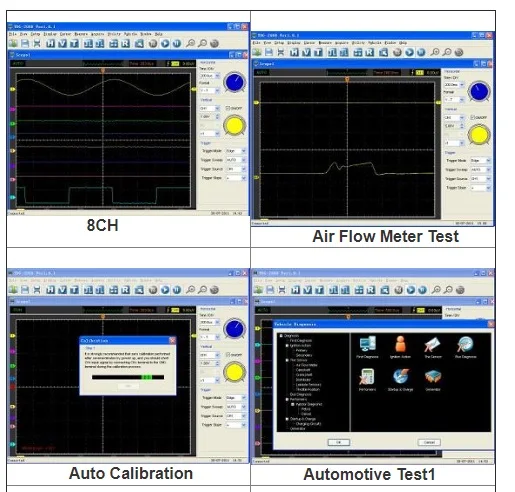The image size is (515, 492).
Task: Click the V icon in Air Flow Meter window
Action: [x=306, y=52]
